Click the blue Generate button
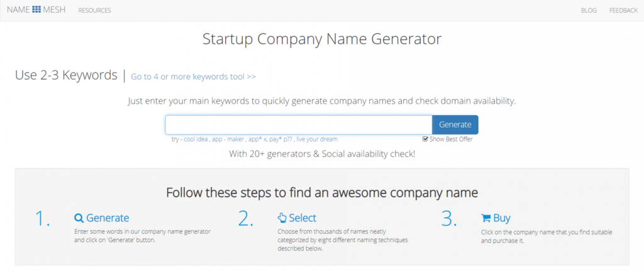The image size is (644, 271). point(455,124)
